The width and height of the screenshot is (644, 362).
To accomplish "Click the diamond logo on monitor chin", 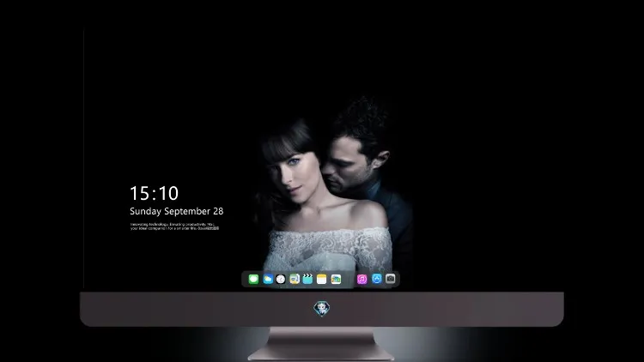I will pos(322,308).
